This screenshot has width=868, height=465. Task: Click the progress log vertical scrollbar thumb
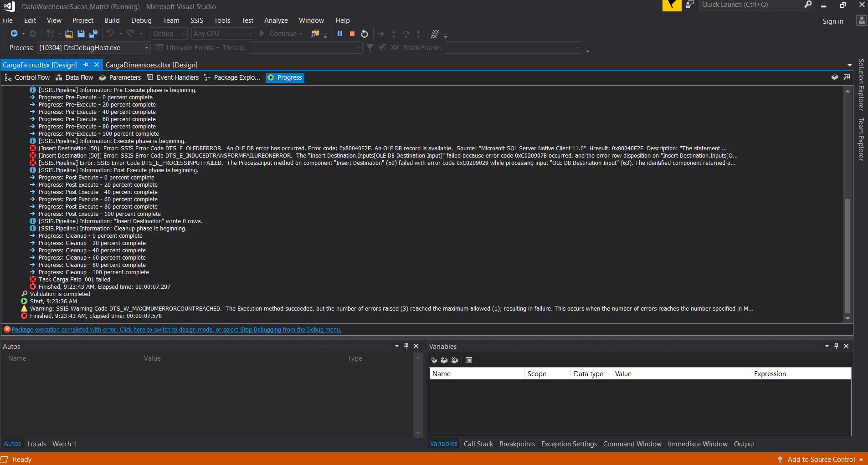tap(847, 255)
